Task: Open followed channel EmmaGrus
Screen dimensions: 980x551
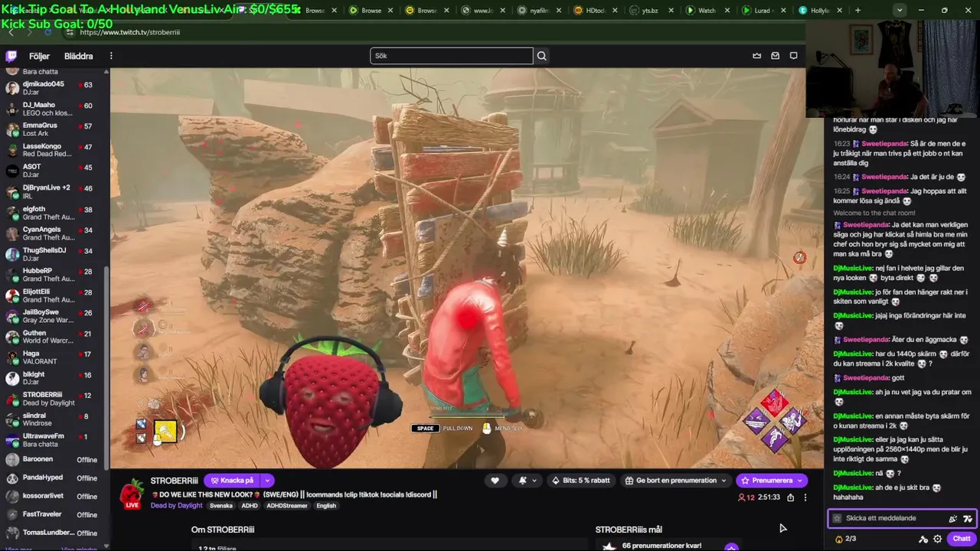Action: 54,129
